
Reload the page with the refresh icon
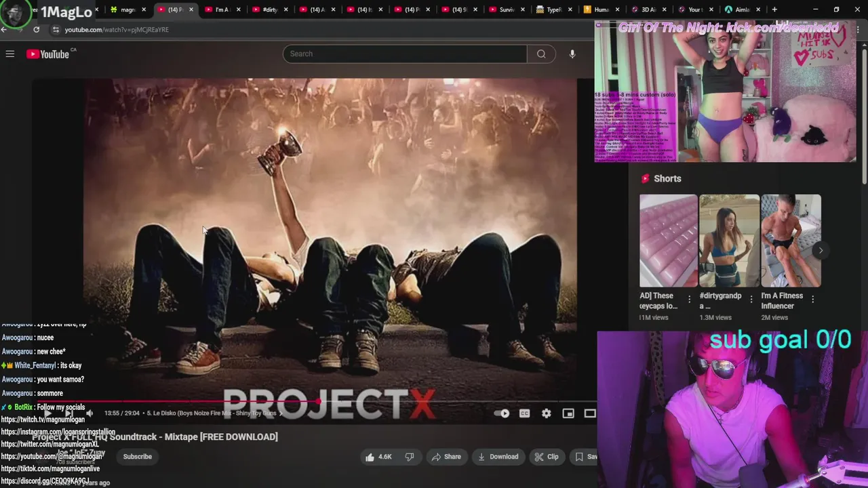pos(36,30)
